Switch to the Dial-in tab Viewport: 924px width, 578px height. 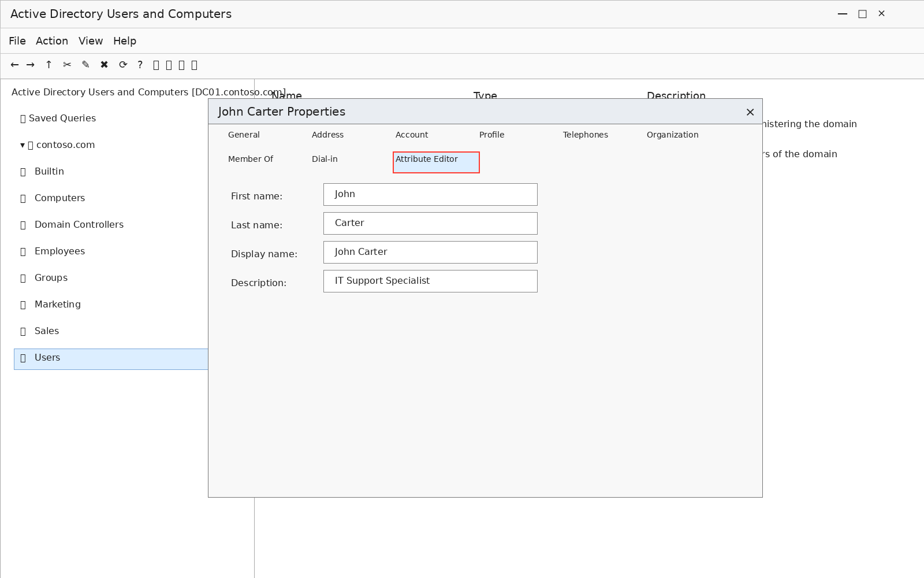(x=325, y=159)
